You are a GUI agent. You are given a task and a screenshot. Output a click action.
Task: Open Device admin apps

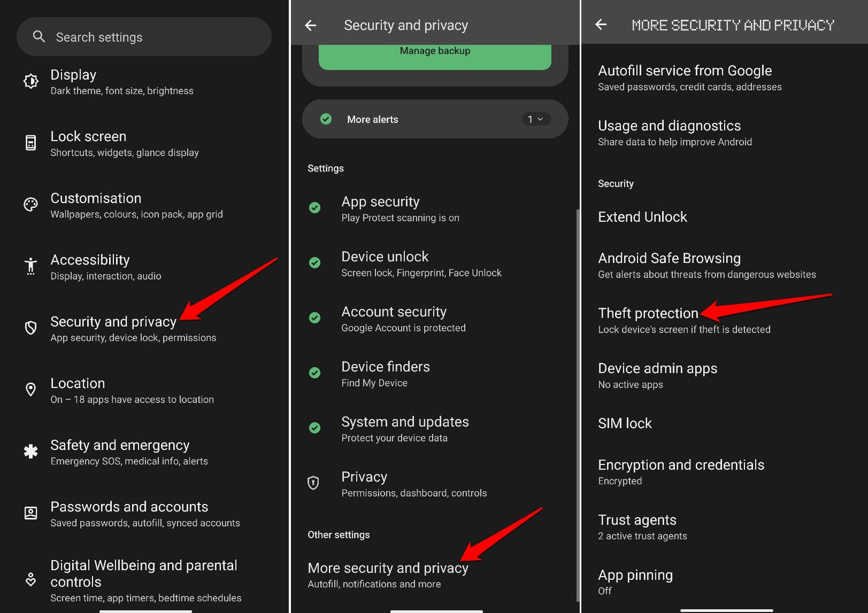pos(725,375)
